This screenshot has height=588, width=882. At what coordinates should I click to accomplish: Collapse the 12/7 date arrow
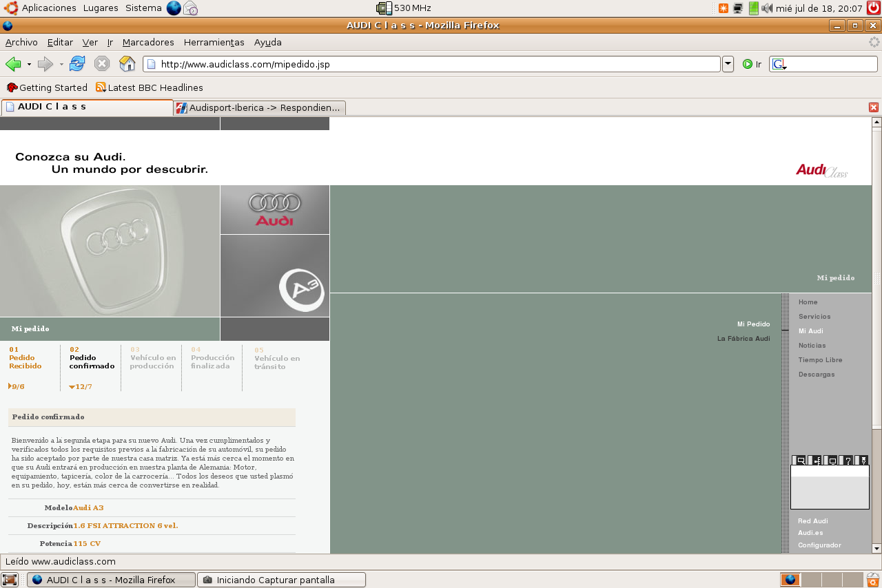click(72, 387)
